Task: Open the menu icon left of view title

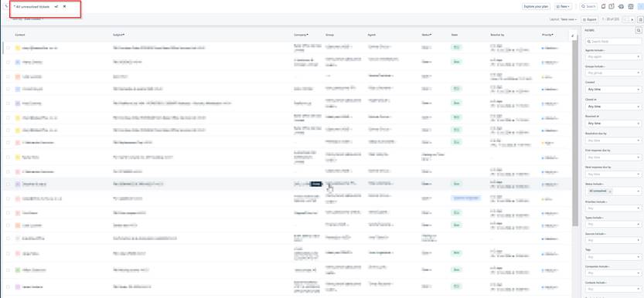Action: (x=6, y=6)
